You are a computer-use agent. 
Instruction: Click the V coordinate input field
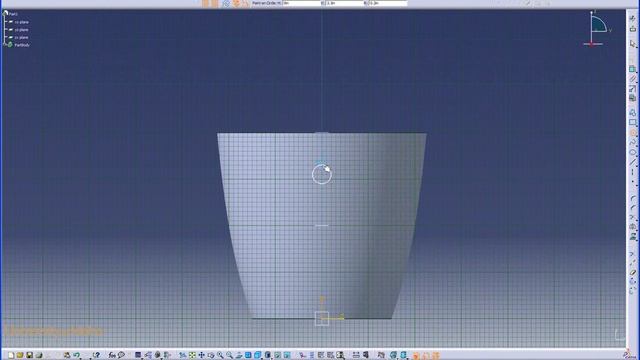pos(344,3)
